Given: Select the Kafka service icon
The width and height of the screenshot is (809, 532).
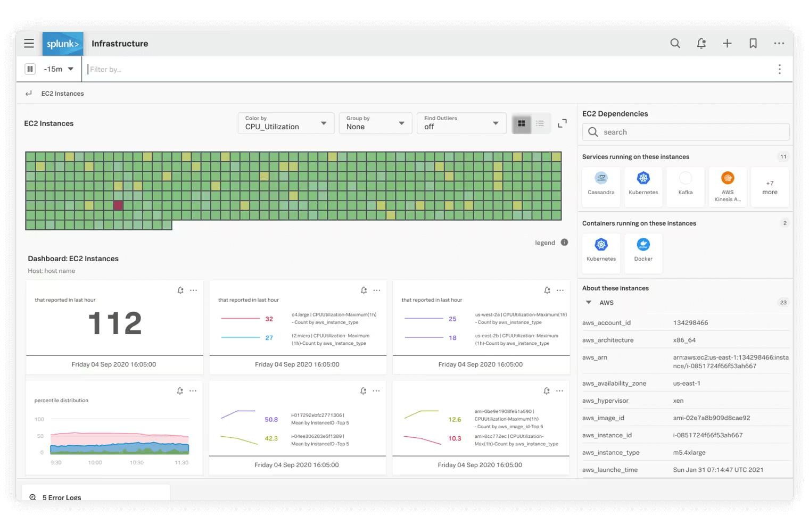Looking at the screenshot, I should coord(686,186).
